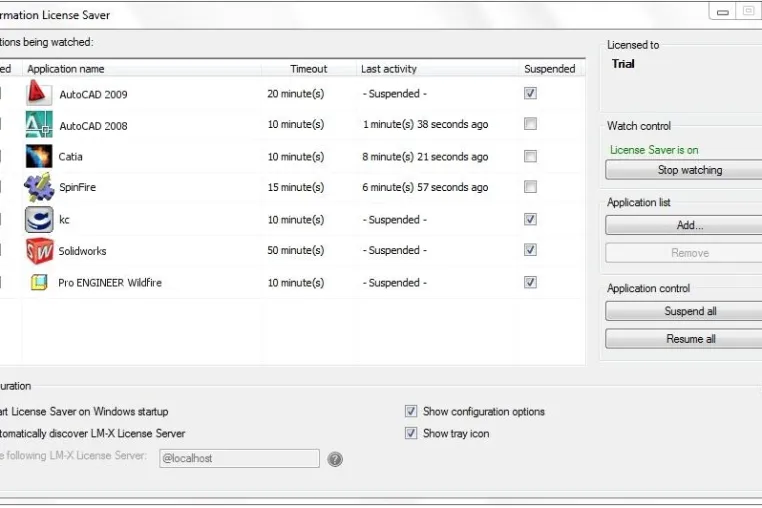The height and width of the screenshot is (508, 762).
Task: Open help for LM-X License Server field
Action: (x=335, y=459)
